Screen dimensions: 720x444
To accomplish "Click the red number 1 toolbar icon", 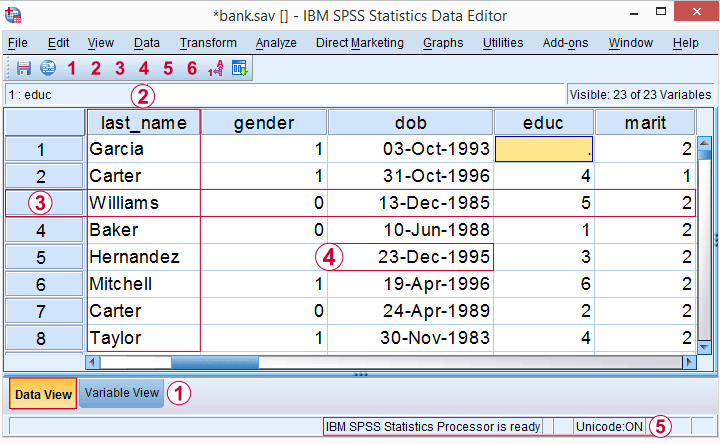I will click(71, 68).
